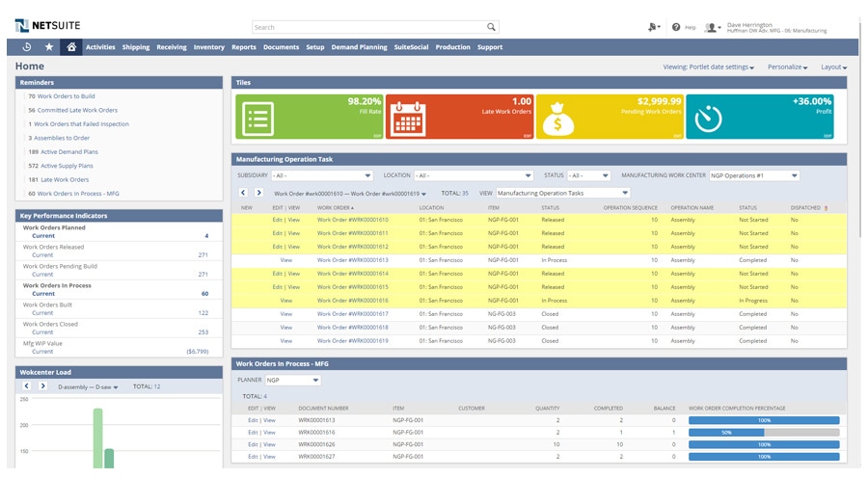Sort by the Work Order column header
The image size is (868, 504).
point(335,208)
